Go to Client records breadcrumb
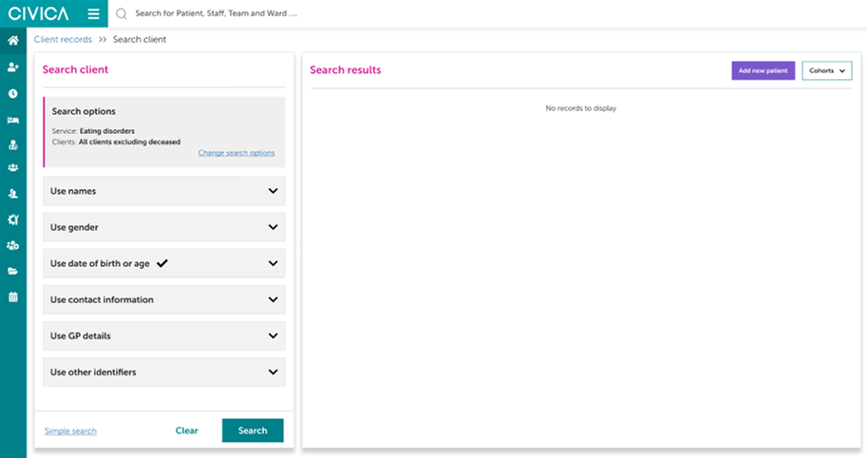Image resolution: width=868 pixels, height=458 pixels. tap(63, 39)
